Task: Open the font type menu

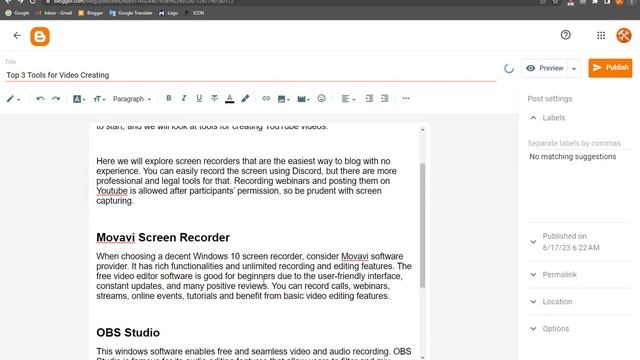Action: 79,99
